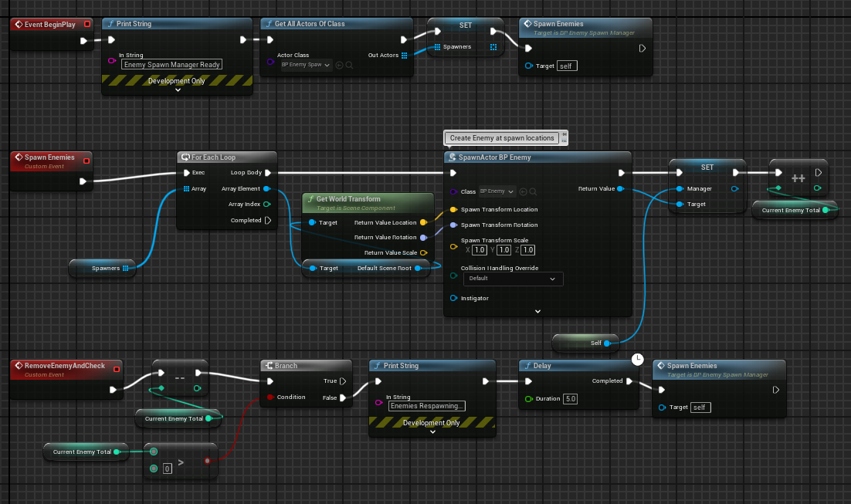Click Return Value Location yellow pin

click(423, 222)
